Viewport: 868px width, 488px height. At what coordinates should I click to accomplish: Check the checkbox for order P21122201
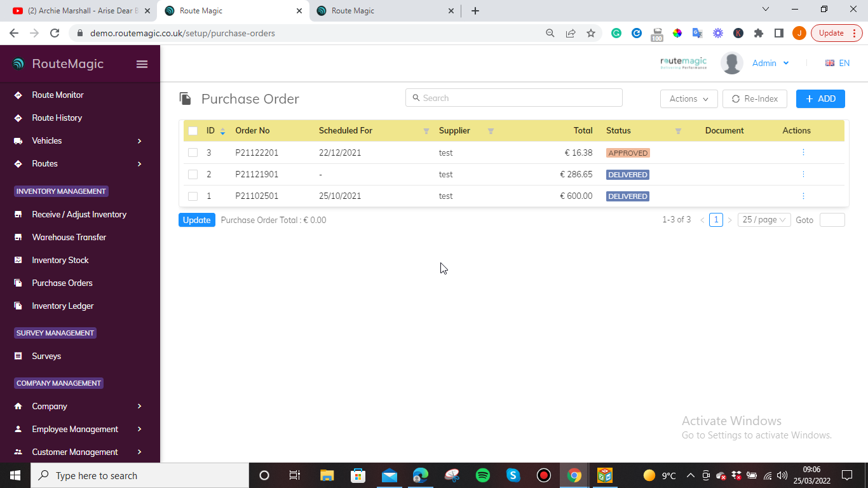tap(193, 152)
